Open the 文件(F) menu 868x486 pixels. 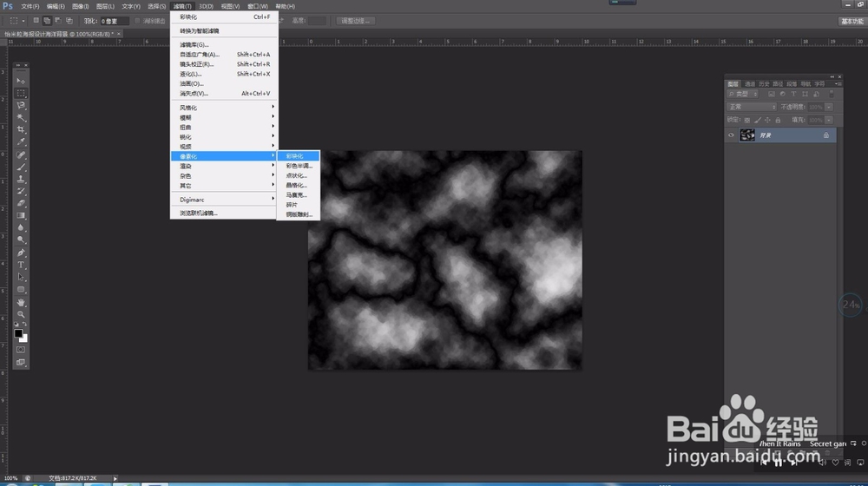click(x=30, y=6)
